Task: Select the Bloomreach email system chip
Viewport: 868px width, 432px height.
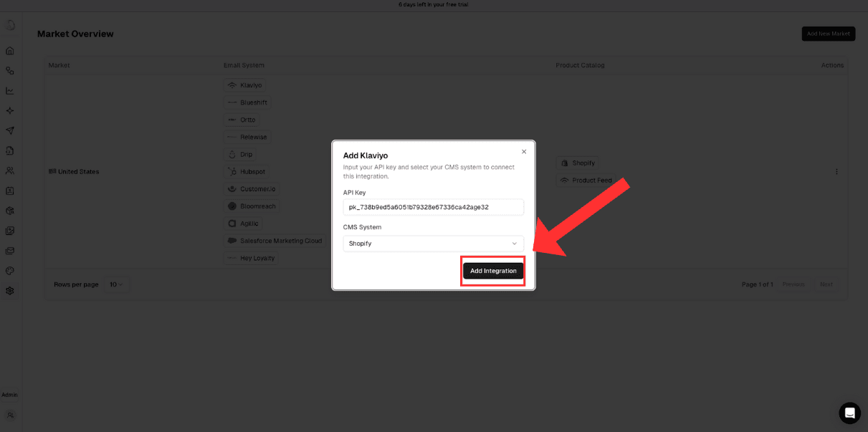Action: coord(252,206)
